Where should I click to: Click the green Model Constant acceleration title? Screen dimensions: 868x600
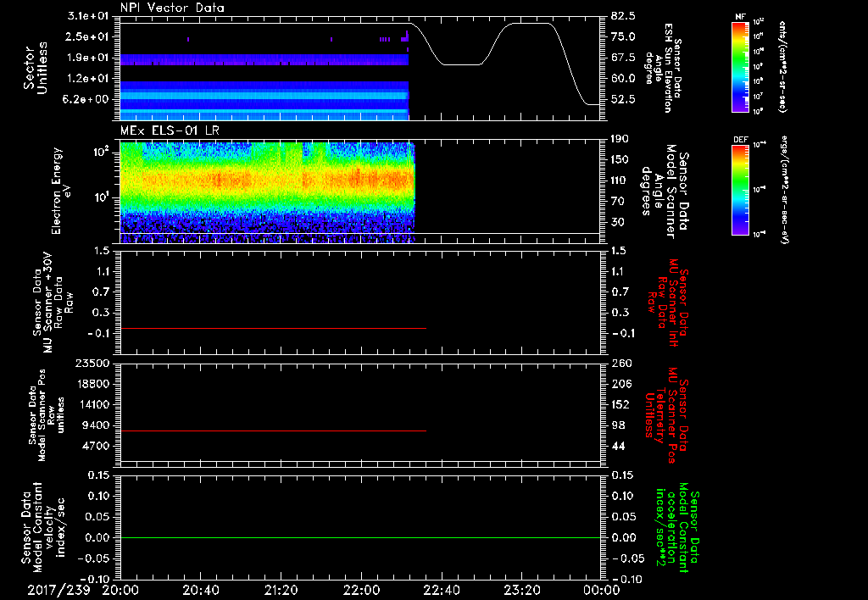tap(677, 527)
